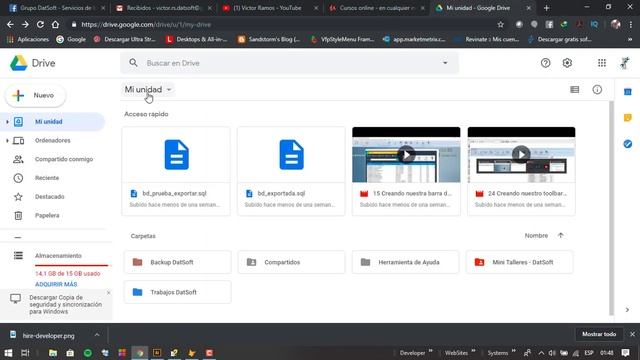Screen dimensions: 640x360
Task: Click the Buscar en Drive field
Action: click(x=290, y=63)
